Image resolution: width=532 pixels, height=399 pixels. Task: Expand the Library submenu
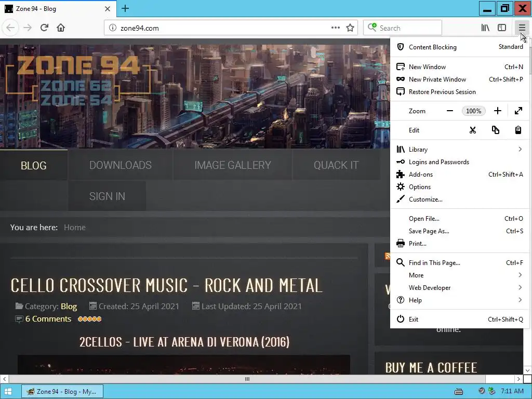pyautogui.click(x=460, y=150)
